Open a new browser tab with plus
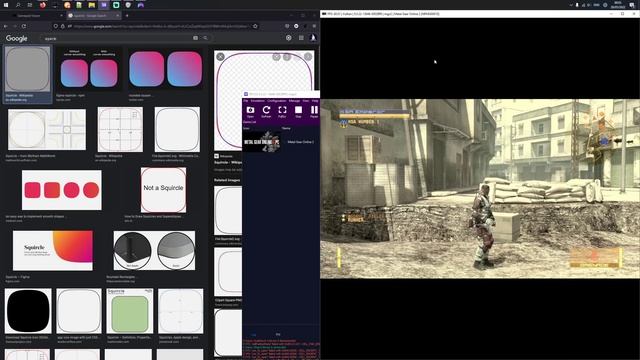 [x=127, y=16]
